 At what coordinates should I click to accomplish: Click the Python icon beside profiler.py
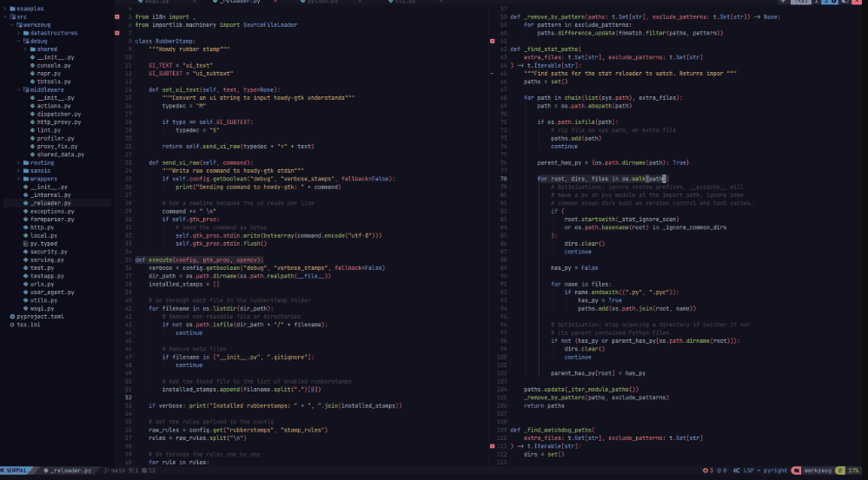point(33,138)
